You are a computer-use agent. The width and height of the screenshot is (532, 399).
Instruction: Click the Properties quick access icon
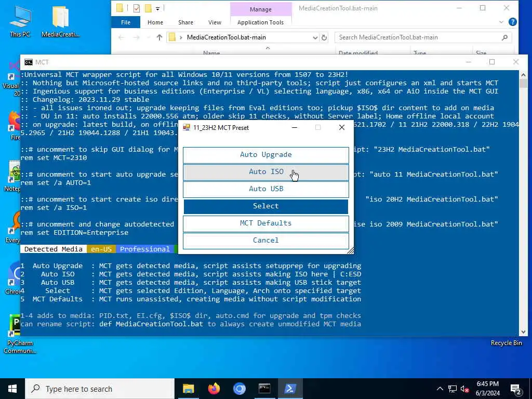137,8
